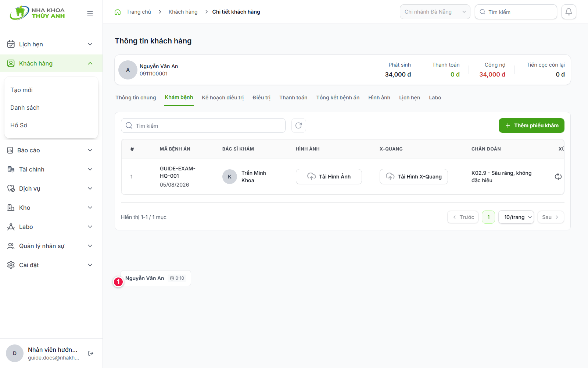The width and height of the screenshot is (588, 368).
Task: Click the refresh icon beside search box
Action: point(299,125)
